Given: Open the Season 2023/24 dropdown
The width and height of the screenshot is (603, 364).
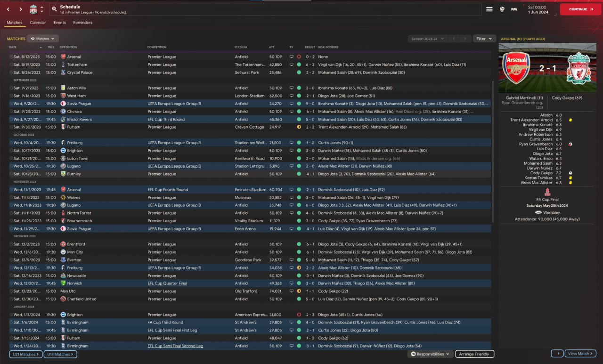Looking at the screenshot, I should pos(428,39).
